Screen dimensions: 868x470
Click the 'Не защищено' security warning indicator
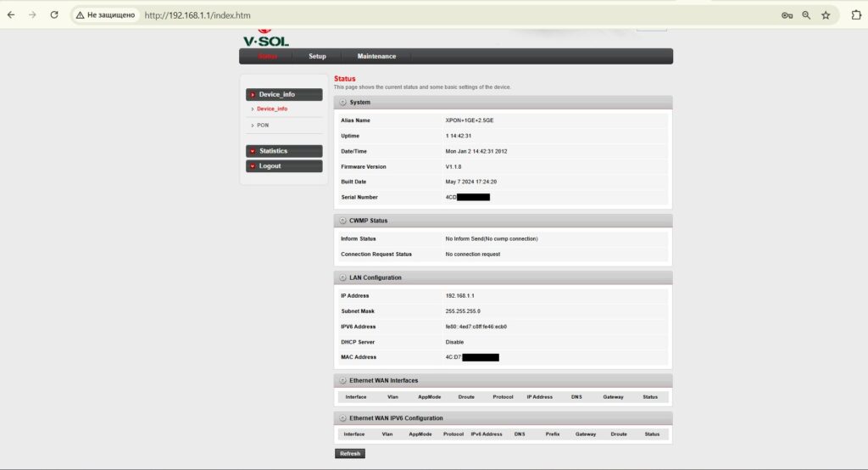point(106,15)
